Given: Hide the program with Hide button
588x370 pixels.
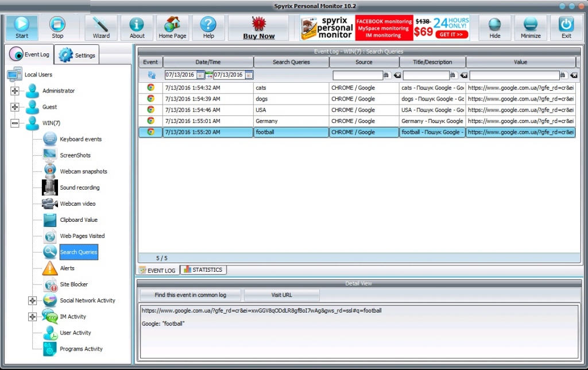Looking at the screenshot, I should 494,27.
